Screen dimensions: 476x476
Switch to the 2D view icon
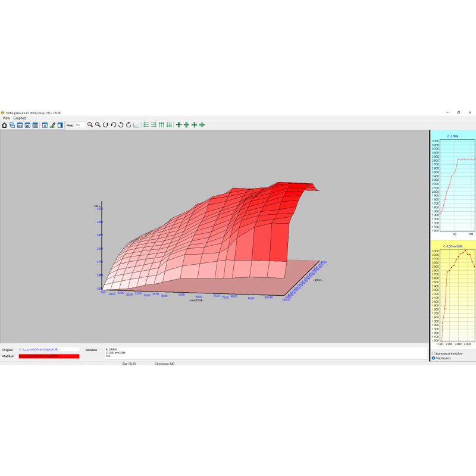[27, 125]
